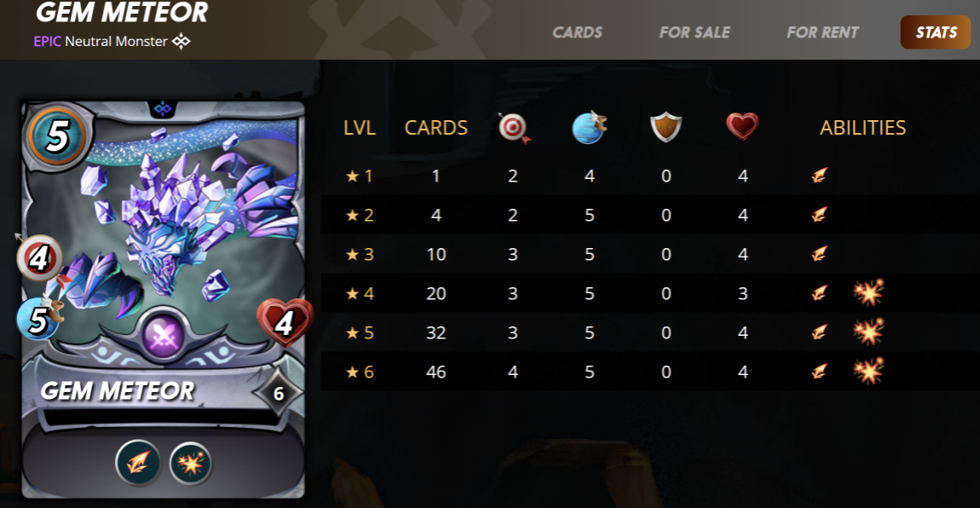980x508 pixels.
Task: Select the level 6 star row
Action: point(650,372)
